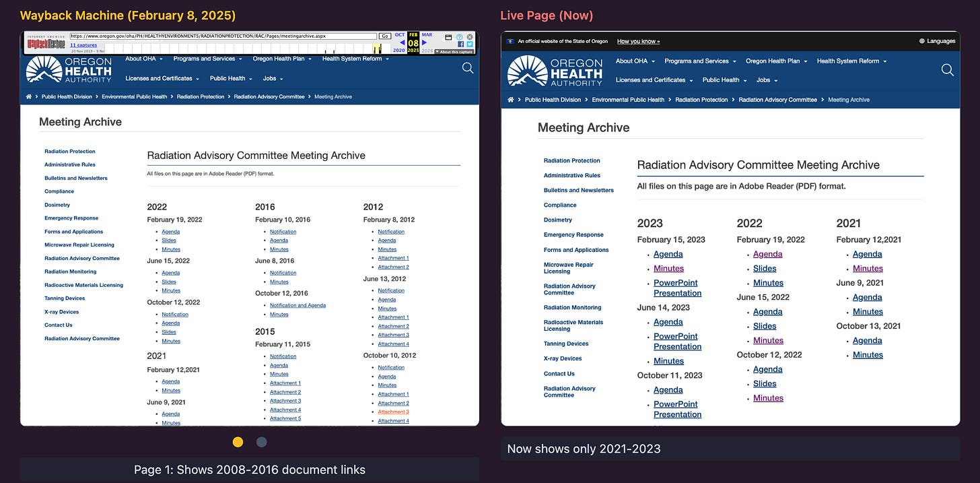
Task: Open red Attachment 3 under October 10, 2012
Action: click(x=393, y=412)
